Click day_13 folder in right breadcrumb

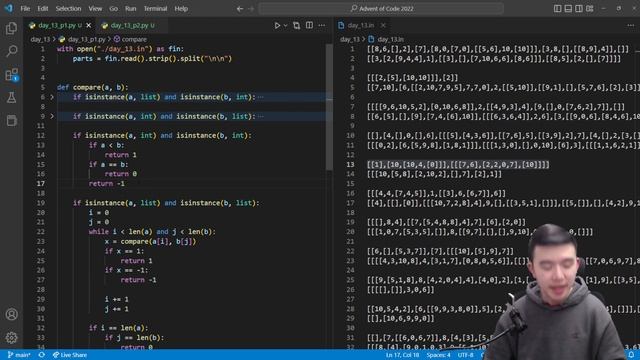pos(350,40)
